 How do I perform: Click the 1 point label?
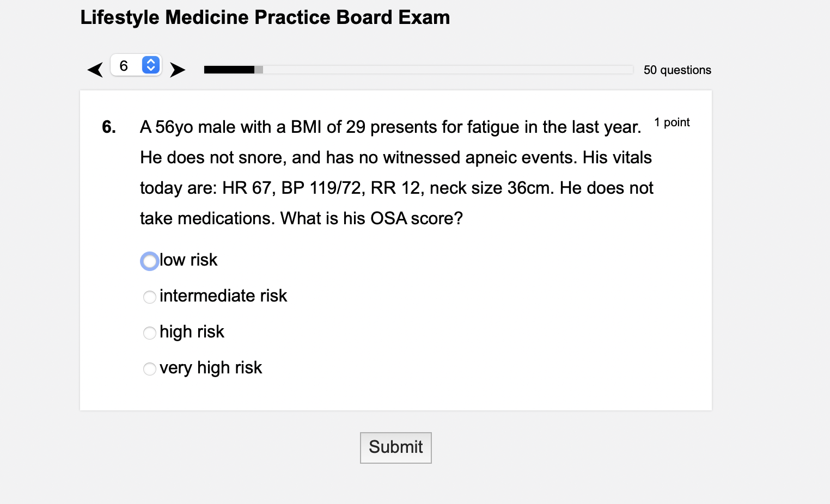[672, 122]
